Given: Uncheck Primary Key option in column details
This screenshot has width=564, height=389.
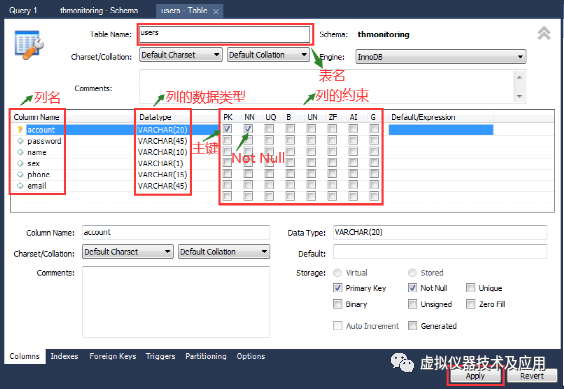Looking at the screenshot, I should coord(337,288).
